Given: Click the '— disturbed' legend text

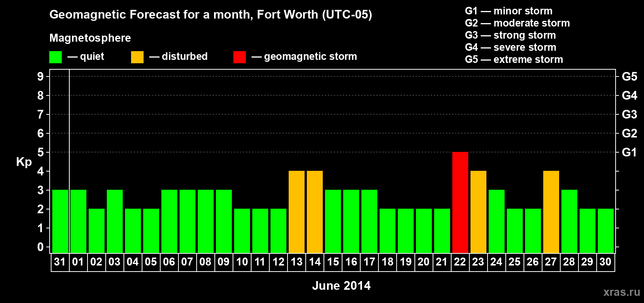Looking at the screenshot, I should pyautogui.click(x=178, y=56).
